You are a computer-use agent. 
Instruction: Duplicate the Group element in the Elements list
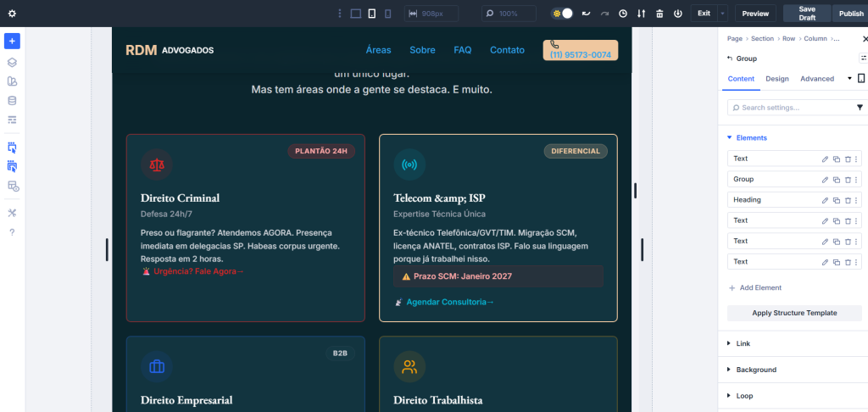(837, 180)
